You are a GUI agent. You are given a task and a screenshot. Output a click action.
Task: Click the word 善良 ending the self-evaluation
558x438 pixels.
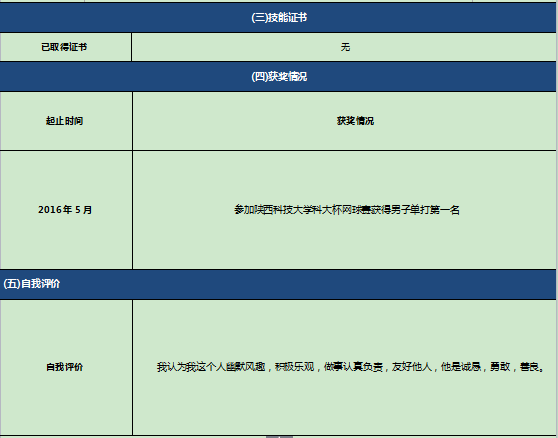click(529, 367)
